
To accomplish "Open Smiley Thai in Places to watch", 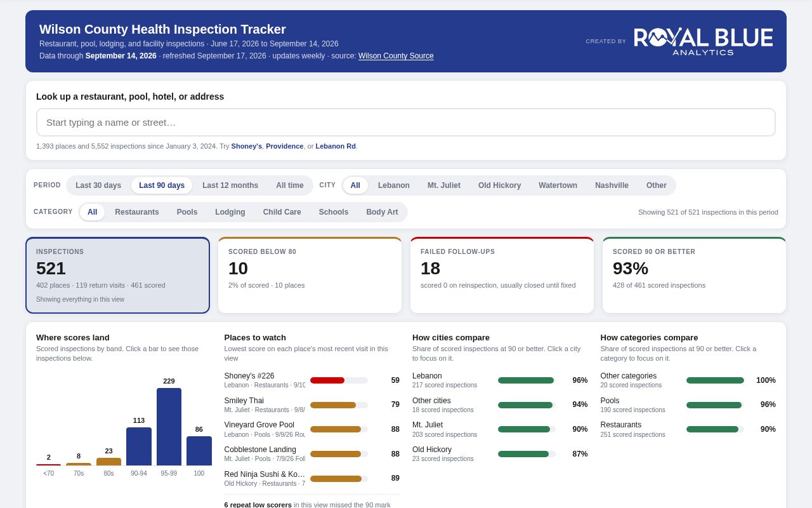I will point(312,405).
